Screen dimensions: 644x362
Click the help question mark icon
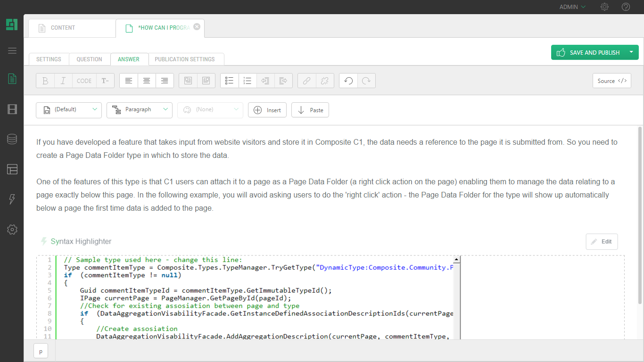(x=626, y=7)
